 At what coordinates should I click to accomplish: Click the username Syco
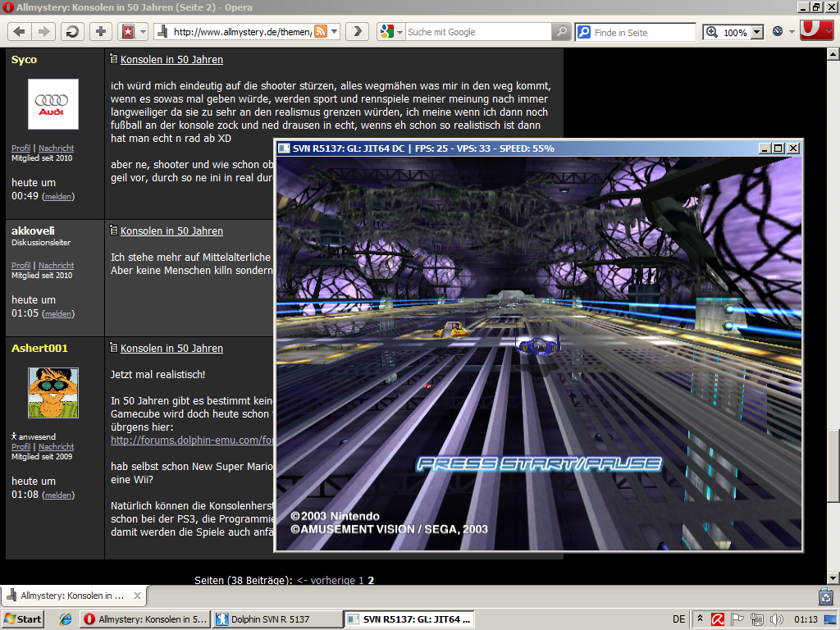24,59
